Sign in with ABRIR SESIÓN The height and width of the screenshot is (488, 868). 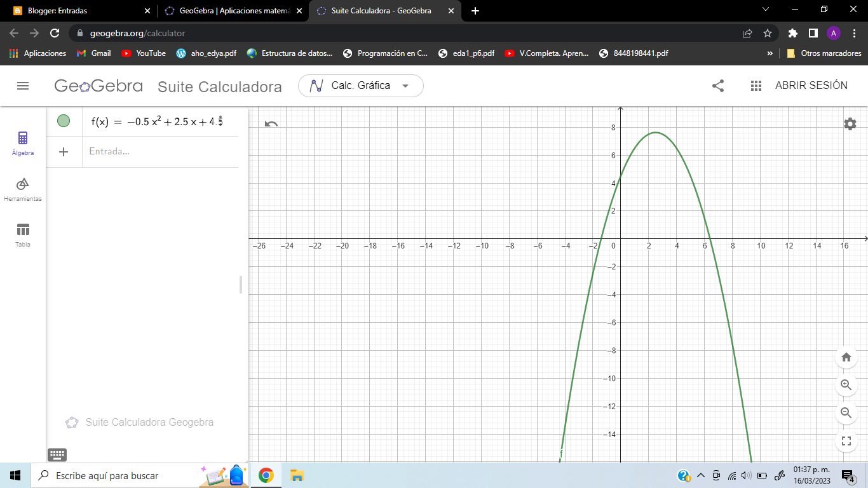coord(811,86)
